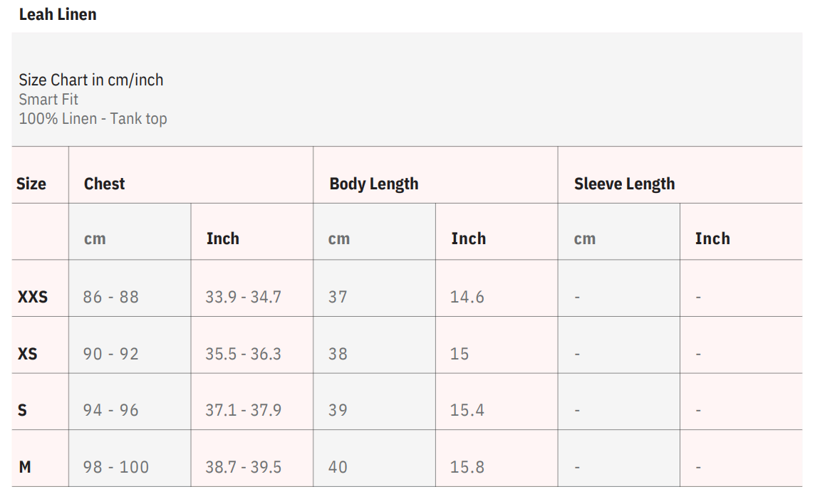Select the S size row label
The height and width of the screenshot is (504, 815).
click(22, 410)
